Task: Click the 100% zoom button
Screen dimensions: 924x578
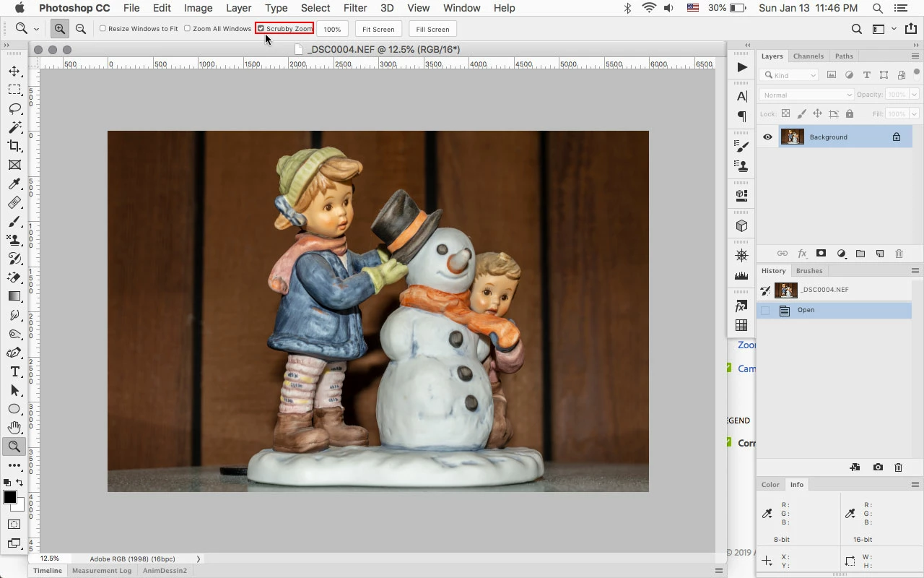Action: 332,29
